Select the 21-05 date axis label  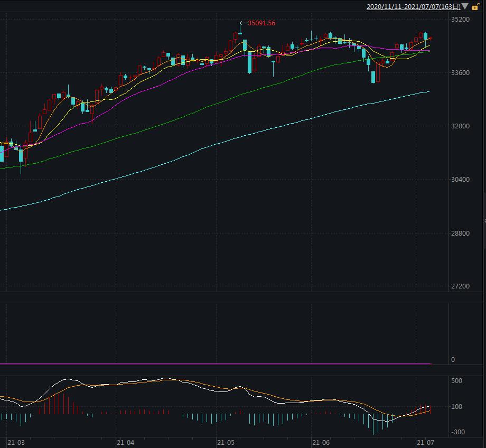226,442
